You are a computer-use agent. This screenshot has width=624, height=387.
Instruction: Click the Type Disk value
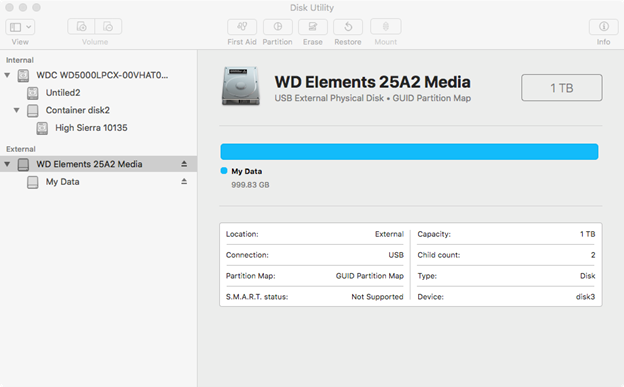587,276
